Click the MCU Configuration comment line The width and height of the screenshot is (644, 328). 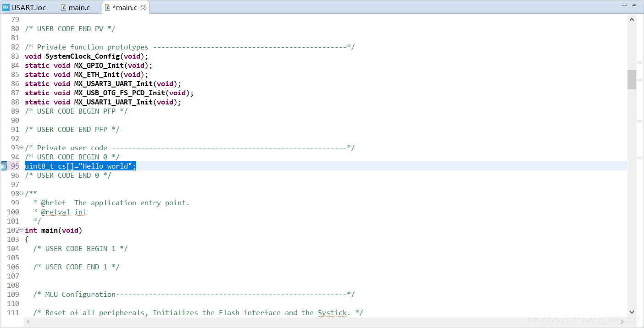194,295
